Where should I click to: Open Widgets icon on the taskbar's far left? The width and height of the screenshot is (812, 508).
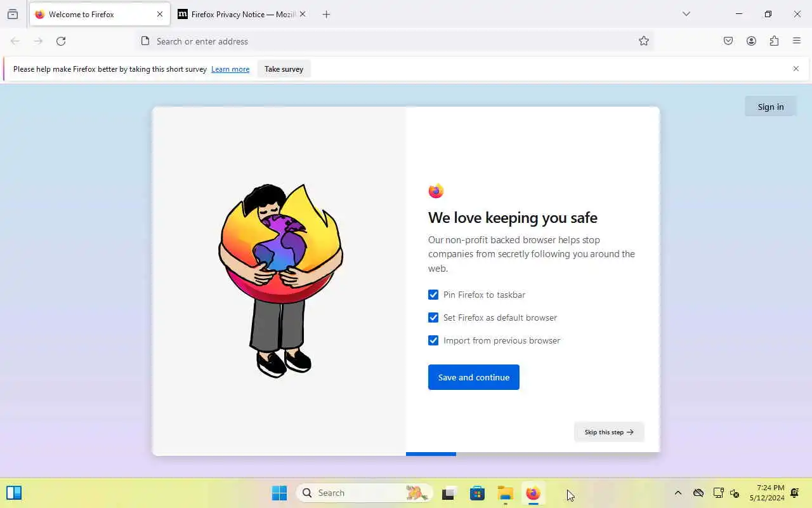pyautogui.click(x=14, y=493)
